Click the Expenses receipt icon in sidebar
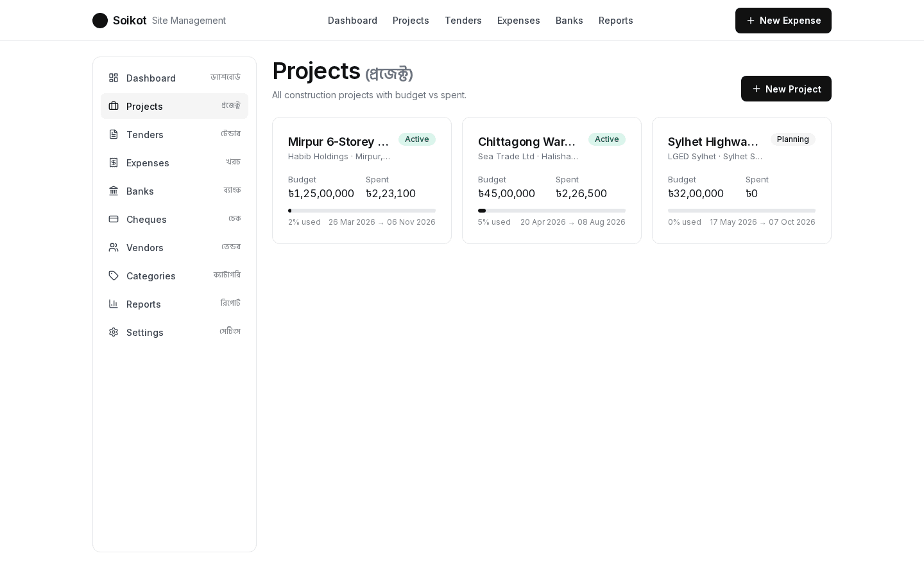The image size is (924, 578). [x=114, y=162]
